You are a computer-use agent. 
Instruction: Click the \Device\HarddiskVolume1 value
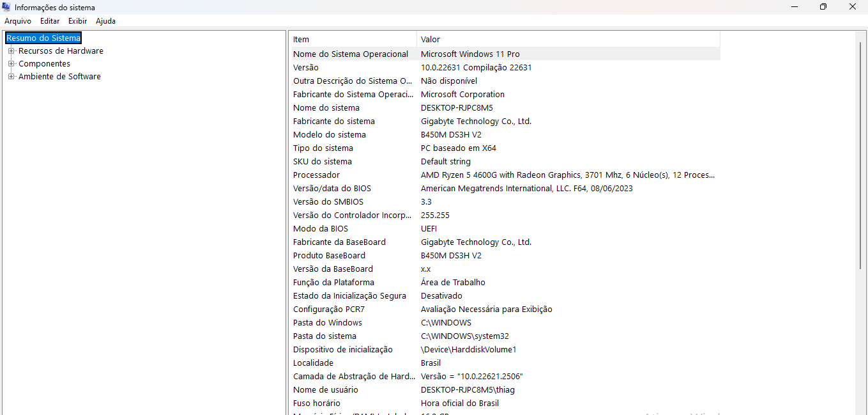point(468,350)
